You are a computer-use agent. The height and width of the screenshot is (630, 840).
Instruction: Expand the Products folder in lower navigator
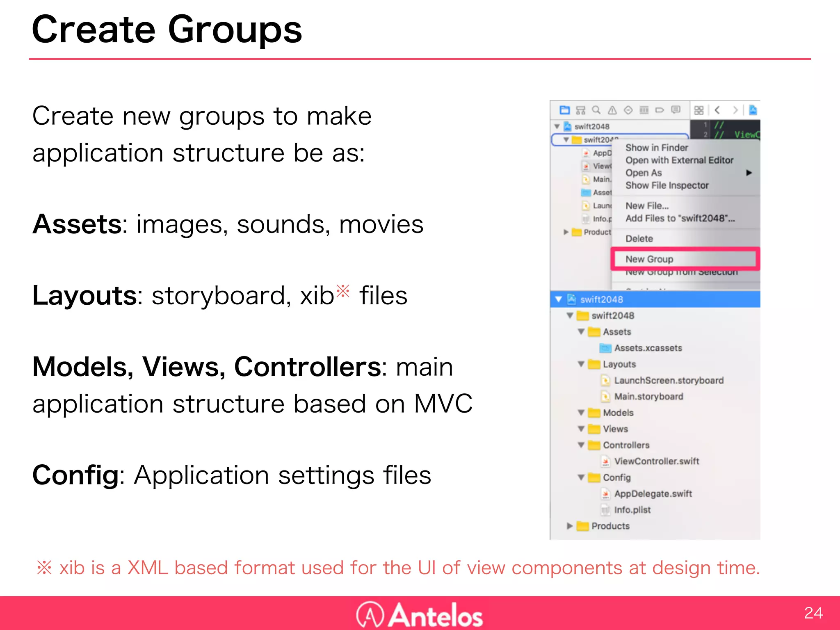tap(569, 526)
